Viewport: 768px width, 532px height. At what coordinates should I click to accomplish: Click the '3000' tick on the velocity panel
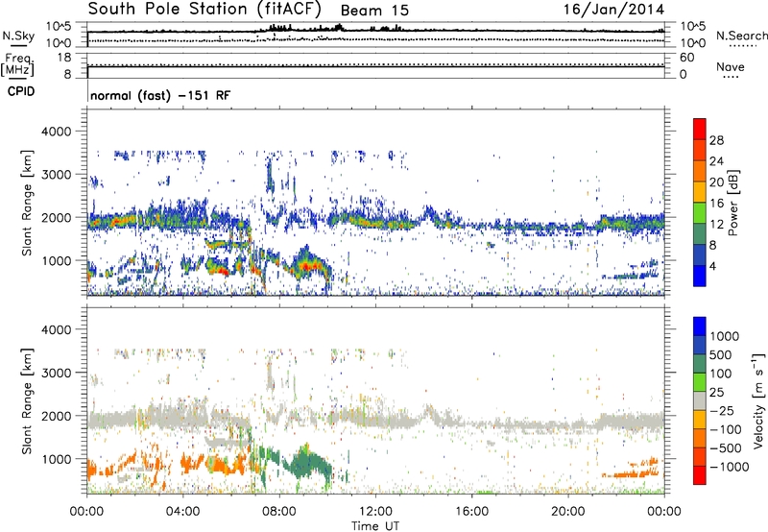[57, 373]
